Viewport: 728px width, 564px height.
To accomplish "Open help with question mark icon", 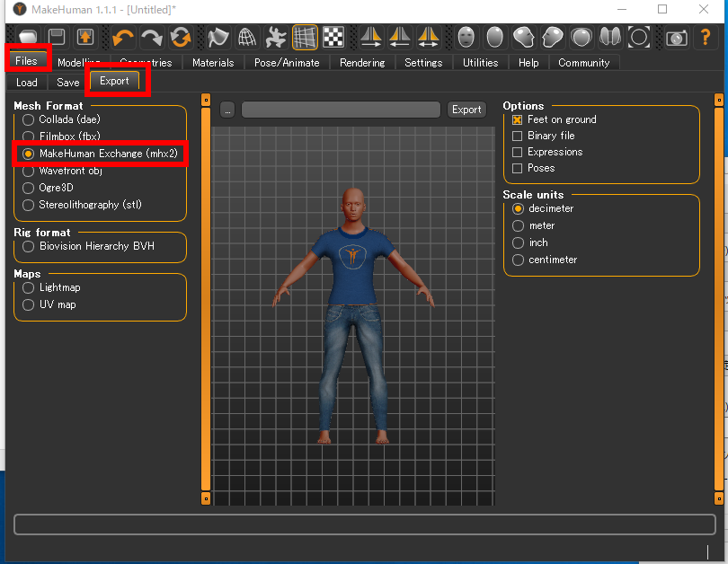I will pyautogui.click(x=706, y=37).
